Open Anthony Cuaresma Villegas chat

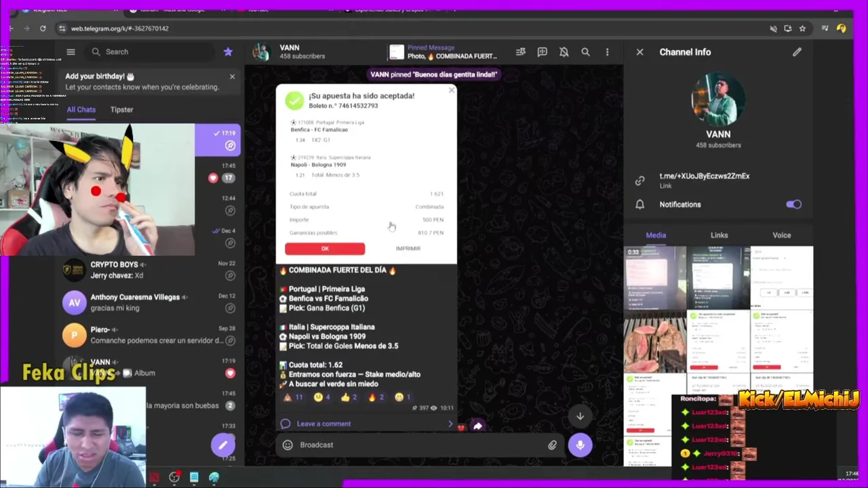coord(149,302)
